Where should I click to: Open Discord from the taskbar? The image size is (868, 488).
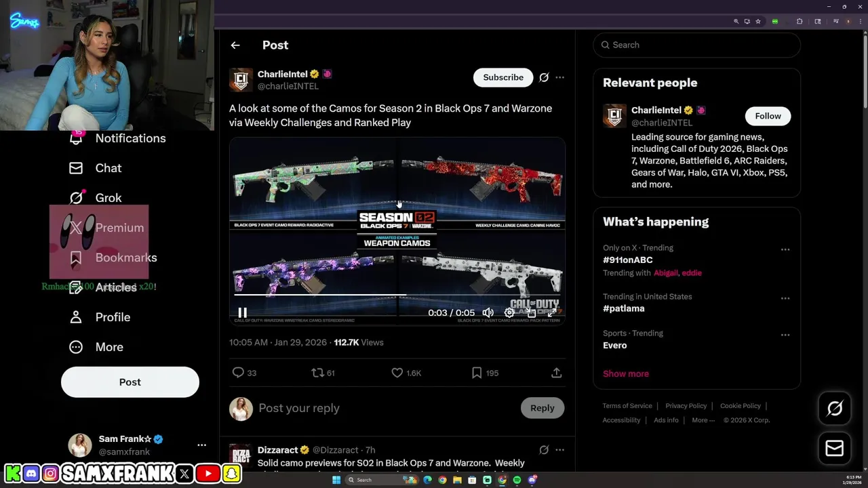[x=532, y=480]
